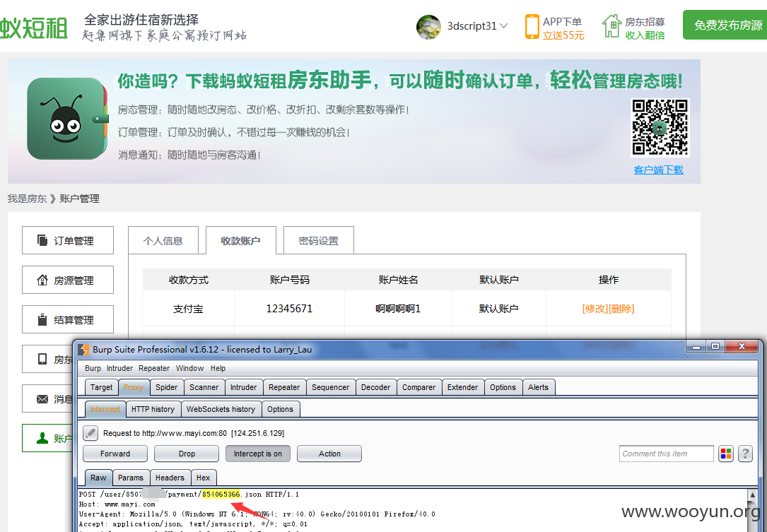Open the 房东招募 house icon link
The height and width of the screenshot is (532, 767).
click(611, 25)
